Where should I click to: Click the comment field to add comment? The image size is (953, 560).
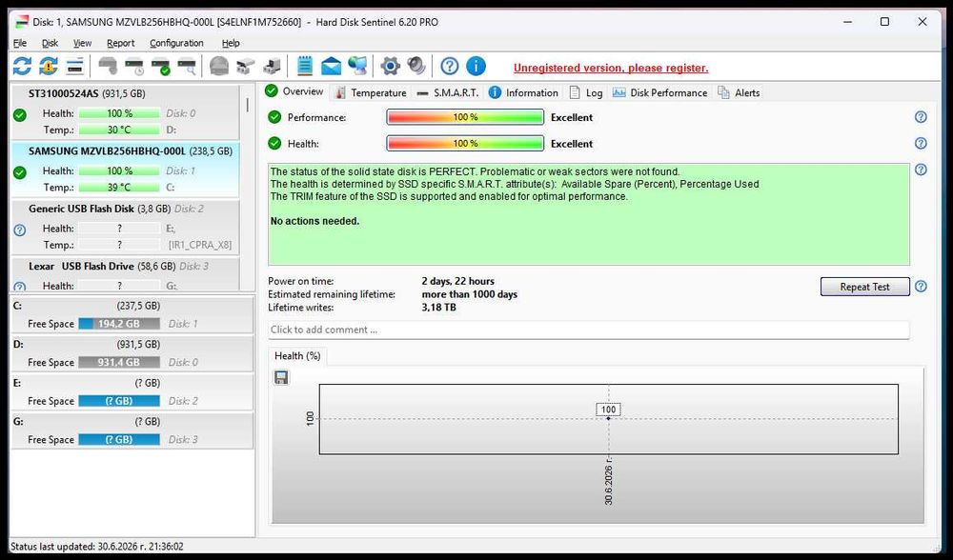(x=588, y=330)
